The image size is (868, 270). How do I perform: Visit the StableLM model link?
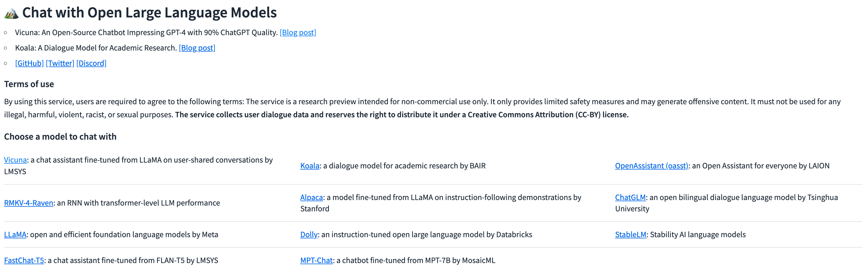(x=631, y=235)
